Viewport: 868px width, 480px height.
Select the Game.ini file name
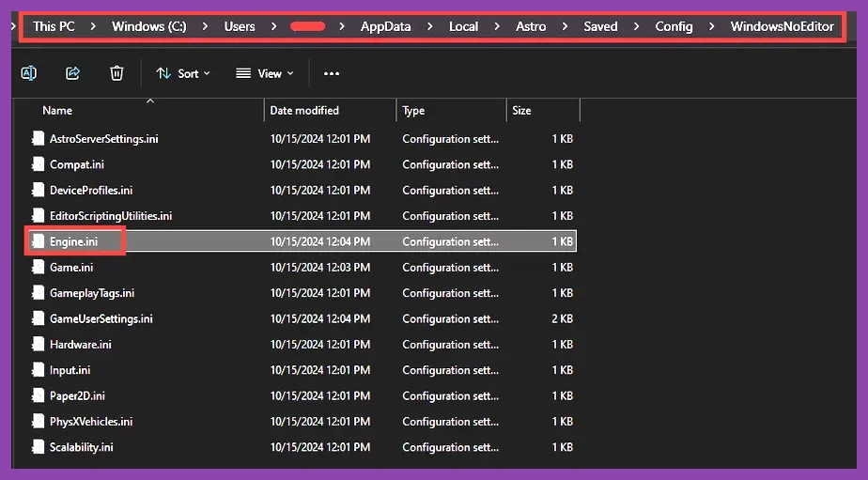click(x=71, y=267)
